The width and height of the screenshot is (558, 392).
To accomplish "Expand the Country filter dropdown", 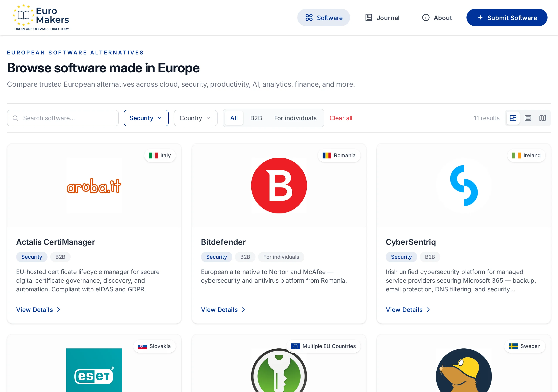I will point(195,118).
